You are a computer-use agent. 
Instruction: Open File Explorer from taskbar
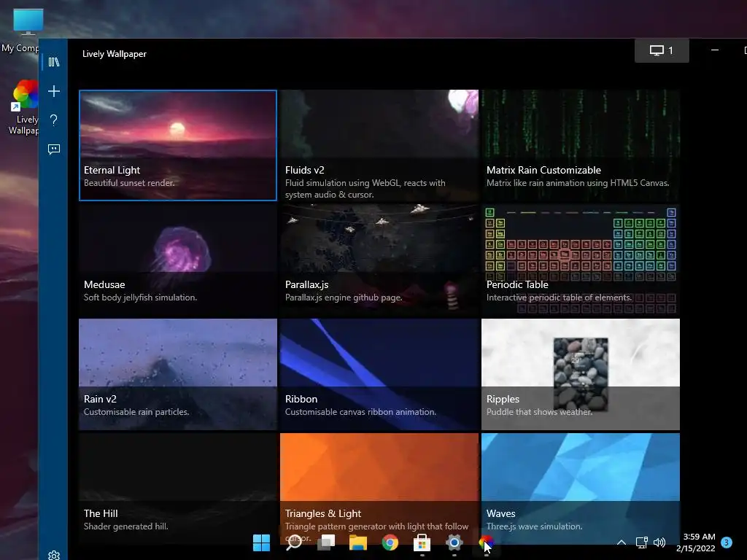click(x=357, y=542)
